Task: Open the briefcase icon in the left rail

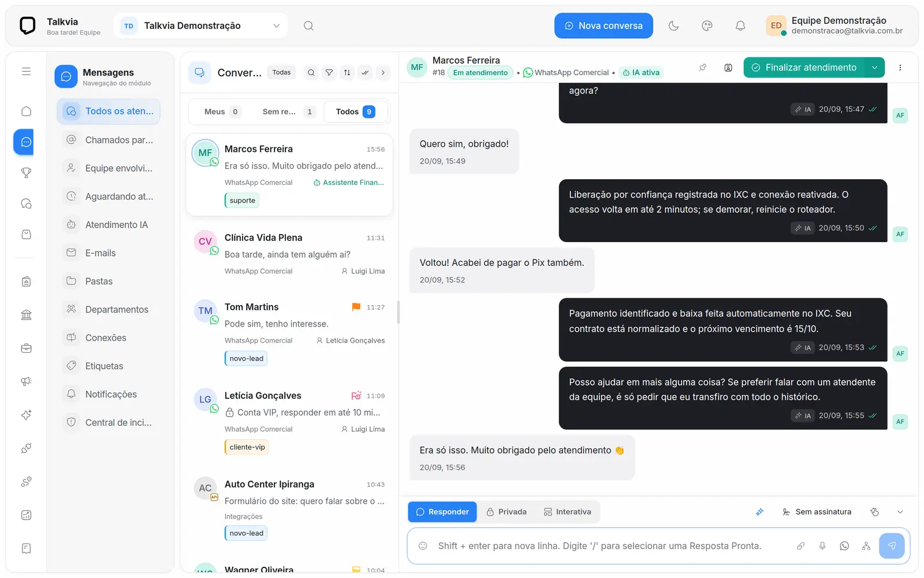Action: click(26, 348)
